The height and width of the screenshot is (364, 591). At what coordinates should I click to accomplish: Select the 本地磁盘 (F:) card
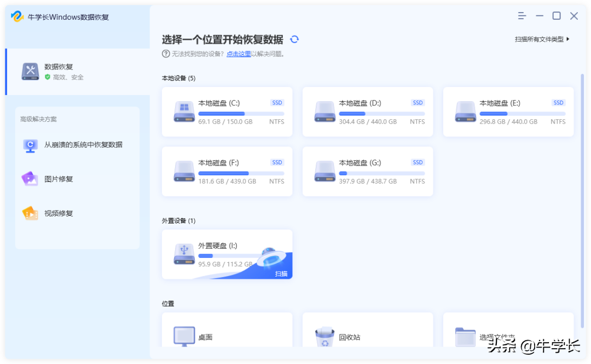[227, 171]
